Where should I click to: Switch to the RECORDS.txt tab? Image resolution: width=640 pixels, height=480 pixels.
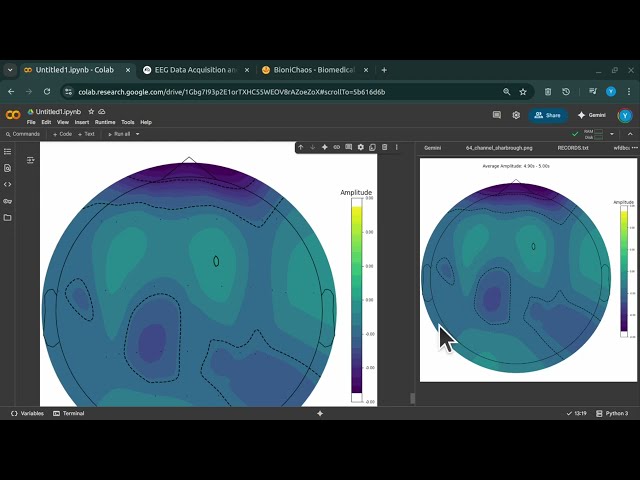pyautogui.click(x=573, y=148)
